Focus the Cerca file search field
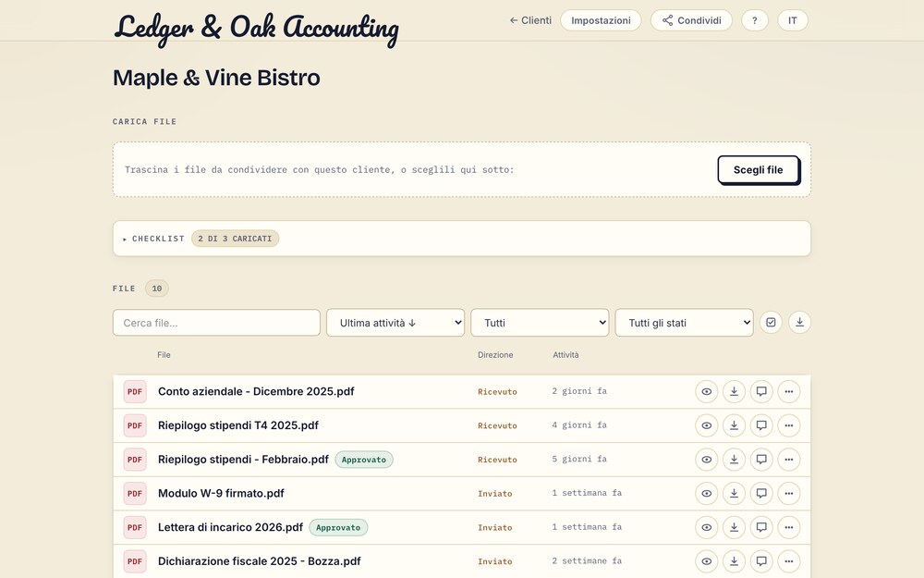Screen dimensions: 924x578 pos(216,323)
